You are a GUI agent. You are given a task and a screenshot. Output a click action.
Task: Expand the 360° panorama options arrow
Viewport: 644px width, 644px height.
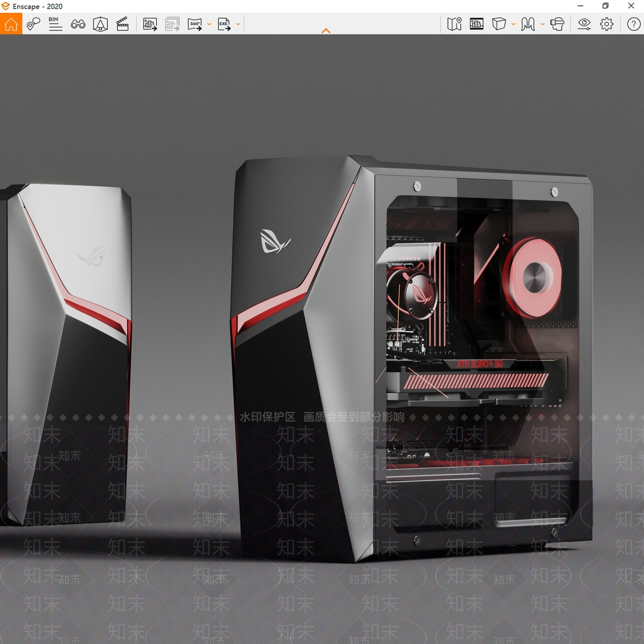(x=209, y=24)
